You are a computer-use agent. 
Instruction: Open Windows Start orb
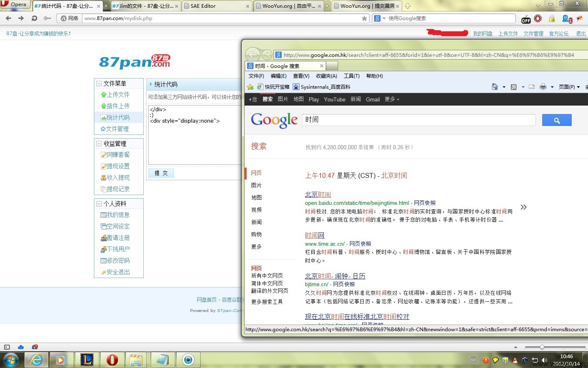(11, 360)
